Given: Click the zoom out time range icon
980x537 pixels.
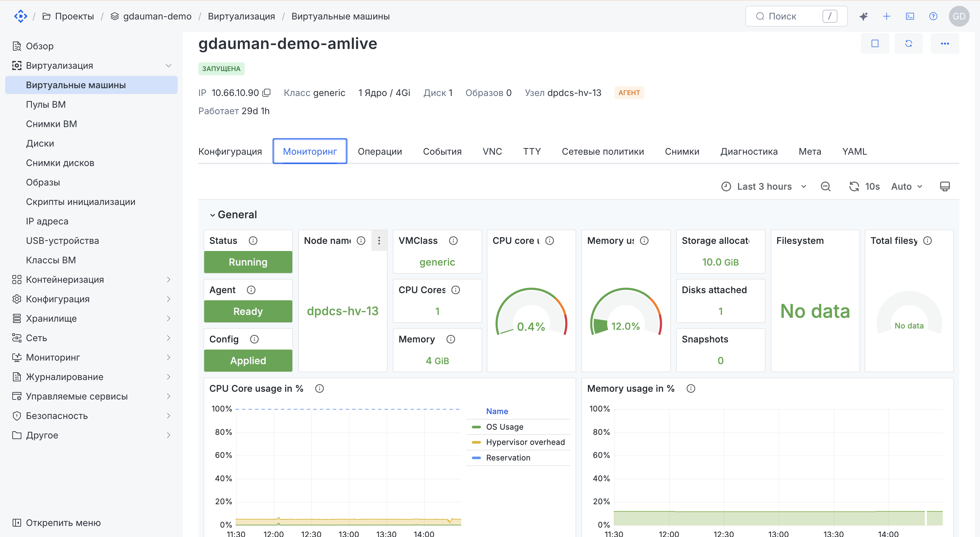Looking at the screenshot, I should [x=825, y=186].
